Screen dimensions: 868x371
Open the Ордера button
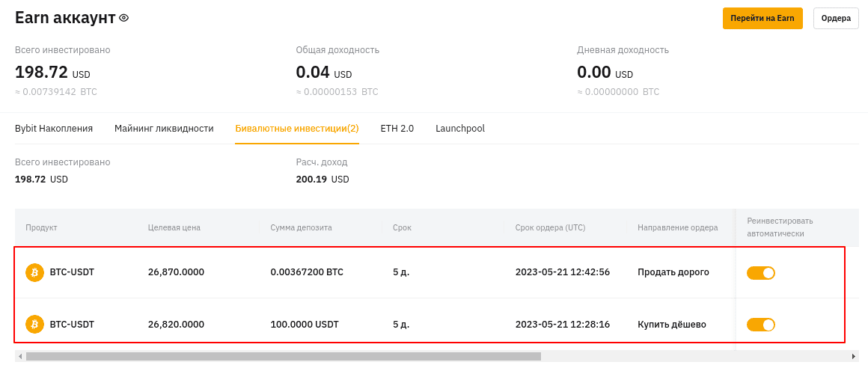[836, 18]
